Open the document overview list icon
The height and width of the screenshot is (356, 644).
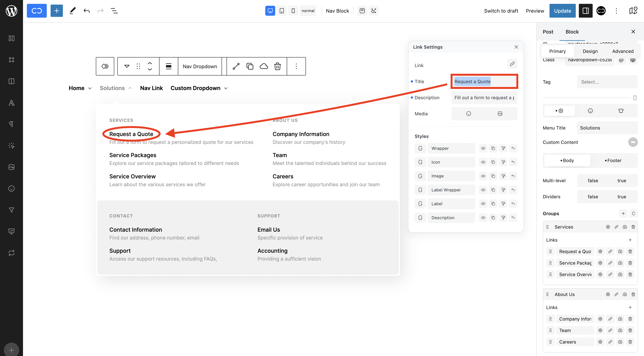click(114, 11)
